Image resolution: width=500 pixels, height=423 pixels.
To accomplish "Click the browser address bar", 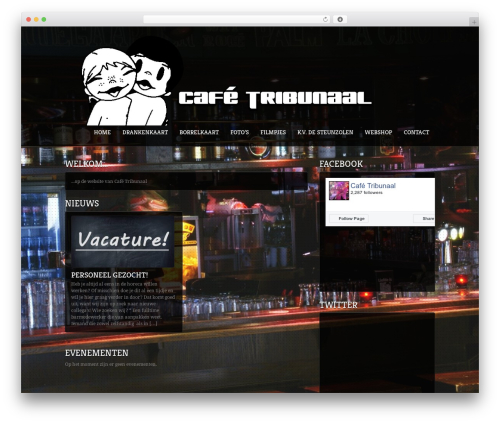I will tap(236, 19).
